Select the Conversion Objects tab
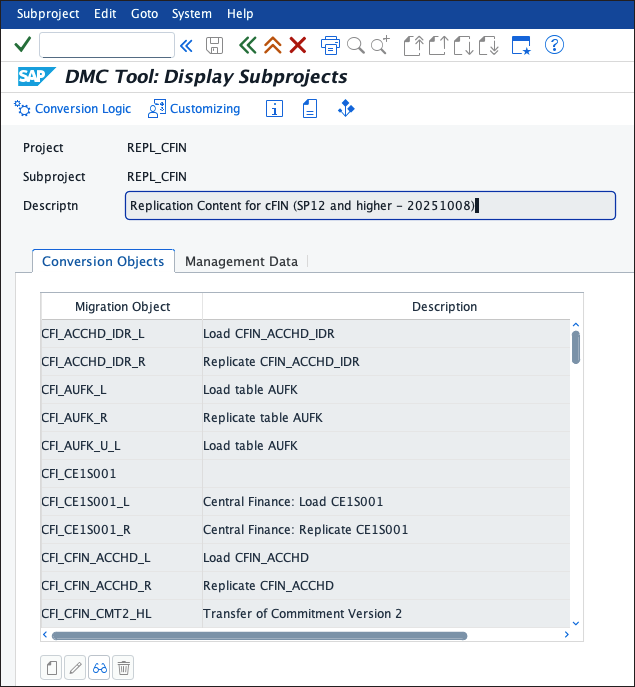Image resolution: width=635 pixels, height=687 pixels. (x=103, y=262)
